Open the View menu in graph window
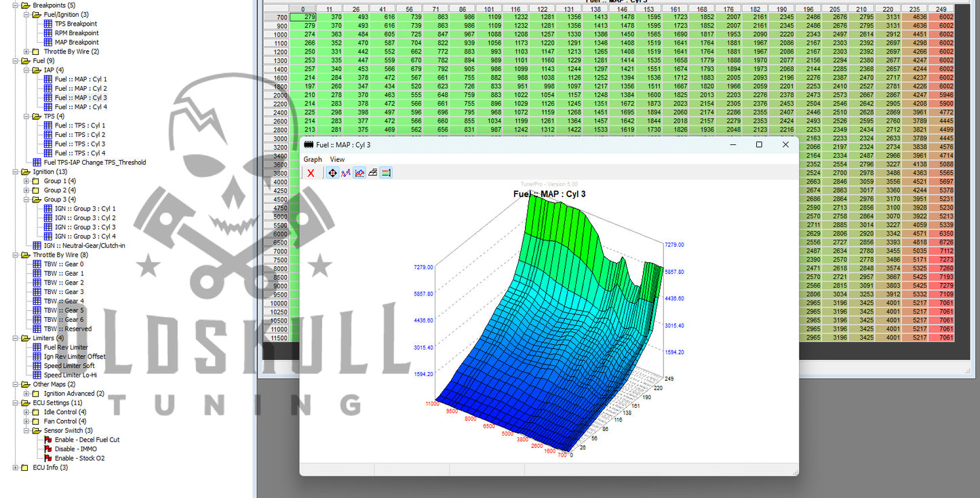The width and height of the screenshot is (980, 498). coord(337,159)
